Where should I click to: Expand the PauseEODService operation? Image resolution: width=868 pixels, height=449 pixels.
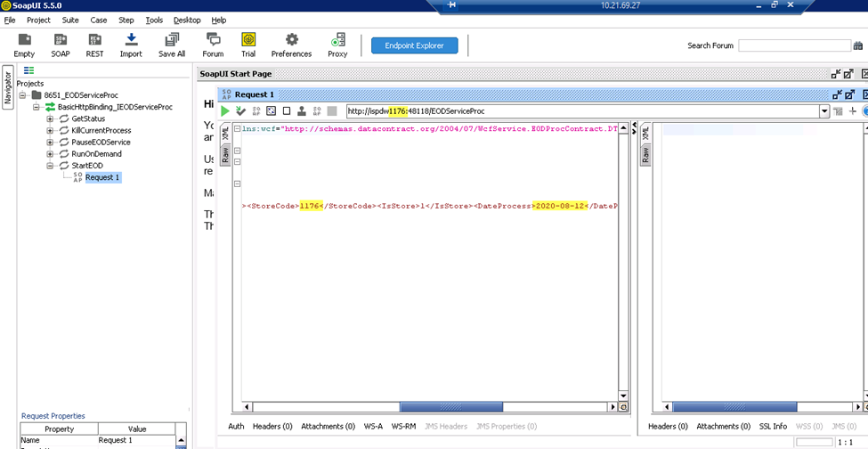50,143
